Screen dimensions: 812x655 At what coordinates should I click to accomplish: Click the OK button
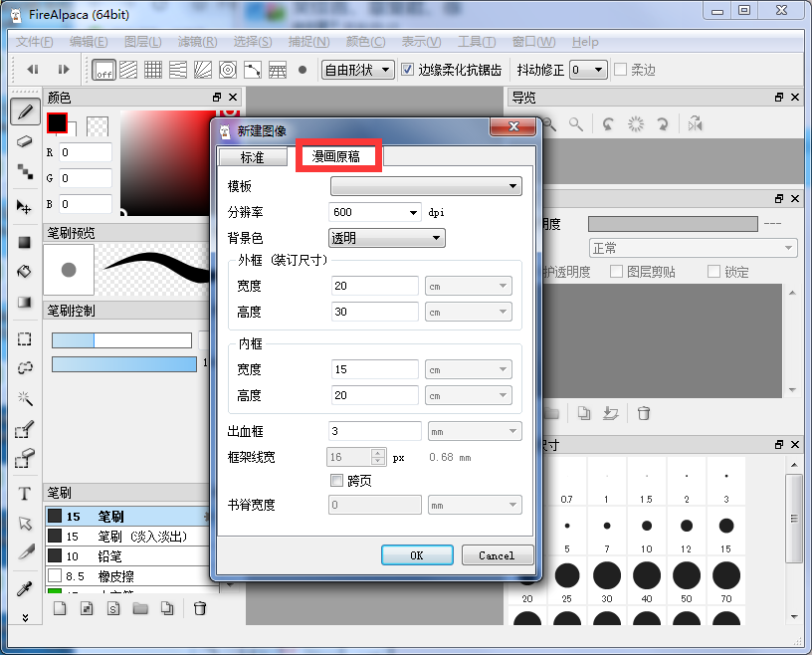coord(417,555)
